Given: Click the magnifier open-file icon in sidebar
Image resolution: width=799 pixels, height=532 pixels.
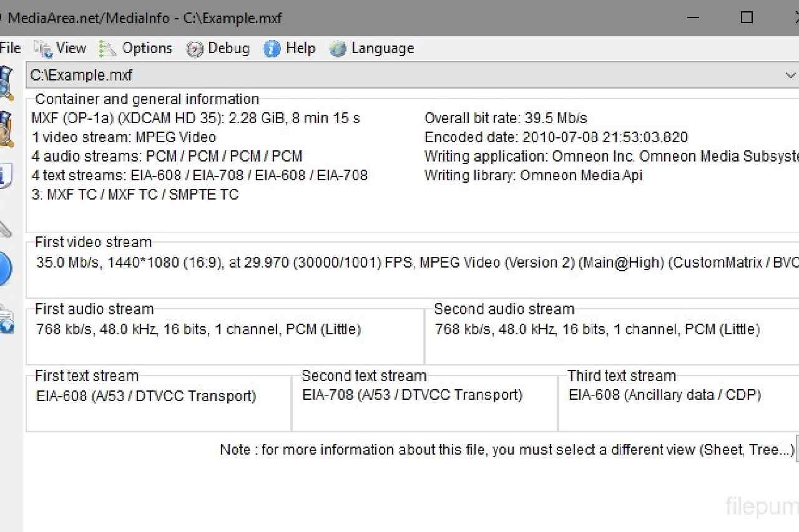Looking at the screenshot, I should point(6,82).
